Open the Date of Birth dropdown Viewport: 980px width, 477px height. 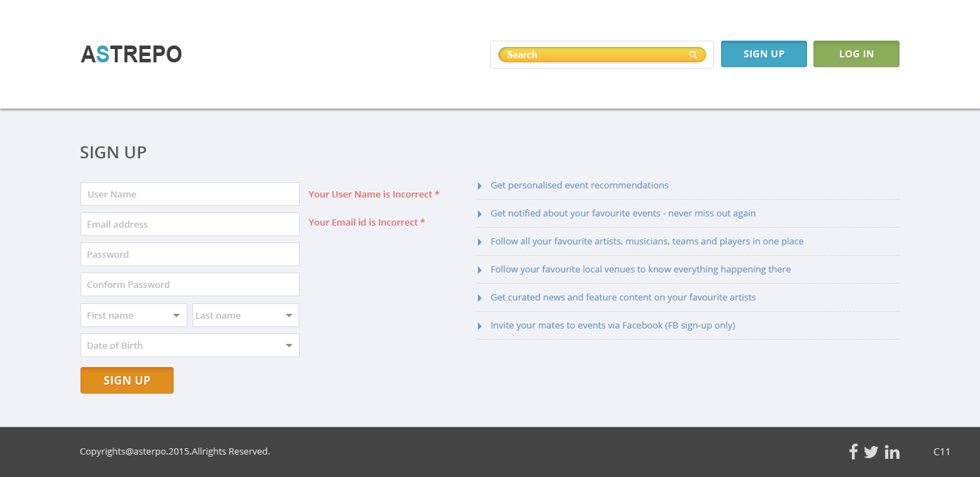coord(190,345)
